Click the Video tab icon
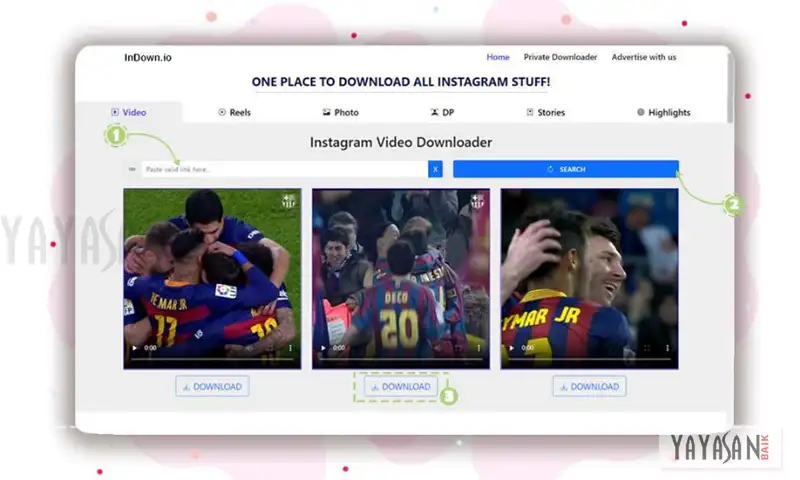Image resolution: width=800 pixels, height=480 pixels. point(115,112)
